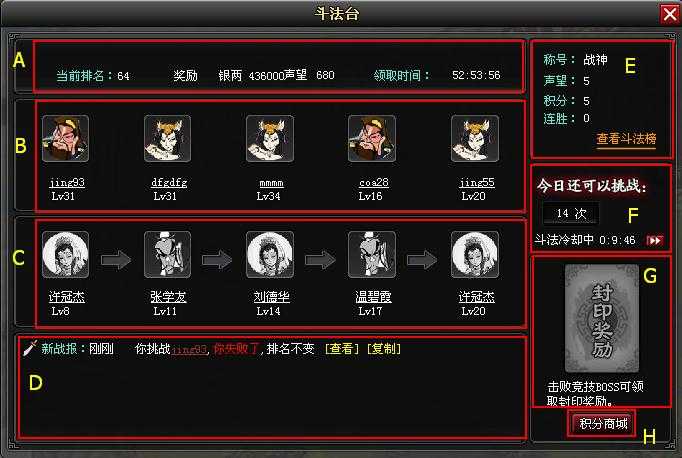Close the 斗法台 window
The image size is (682, 458).
[x=670, y=14]
